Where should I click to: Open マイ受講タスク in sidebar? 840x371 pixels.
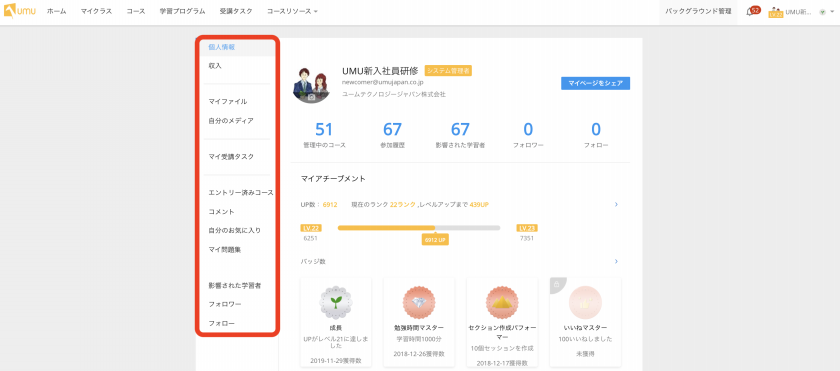click(x=231, y=157)
